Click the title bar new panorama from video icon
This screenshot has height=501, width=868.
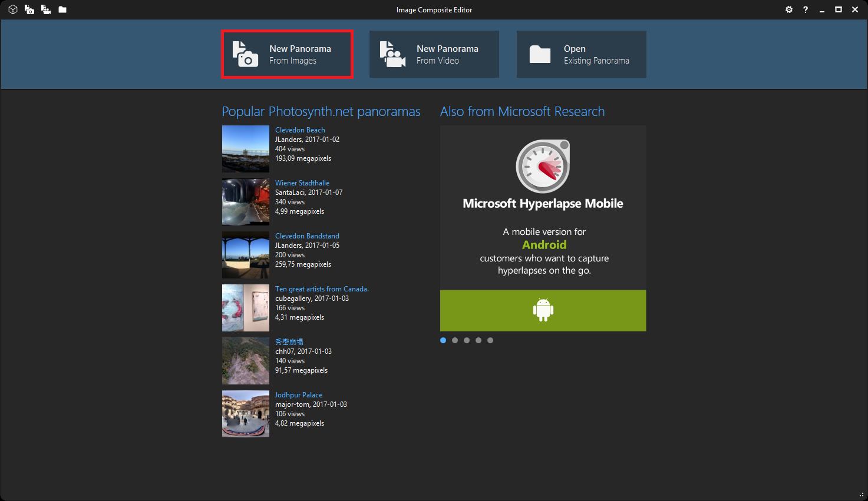click(x=45, y=9)
